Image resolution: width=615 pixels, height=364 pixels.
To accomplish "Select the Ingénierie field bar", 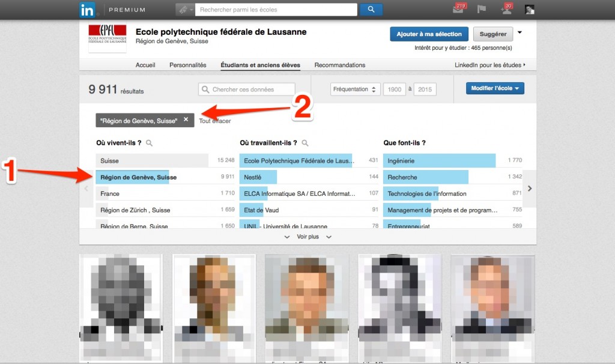I will tap(453, 161).
